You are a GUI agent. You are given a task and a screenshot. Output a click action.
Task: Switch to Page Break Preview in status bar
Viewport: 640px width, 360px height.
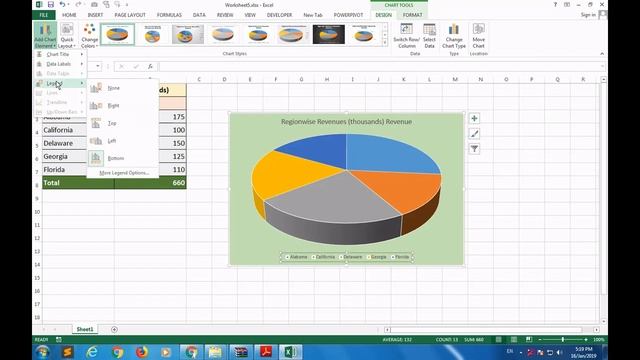point(529,340)
